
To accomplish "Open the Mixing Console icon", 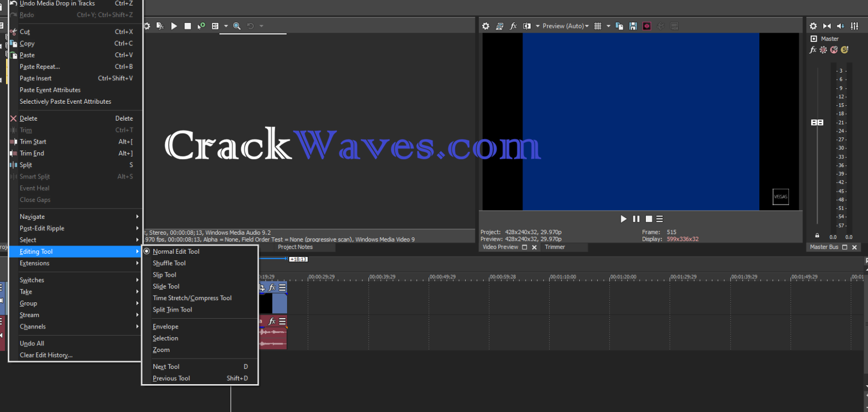I will point(854,26).
